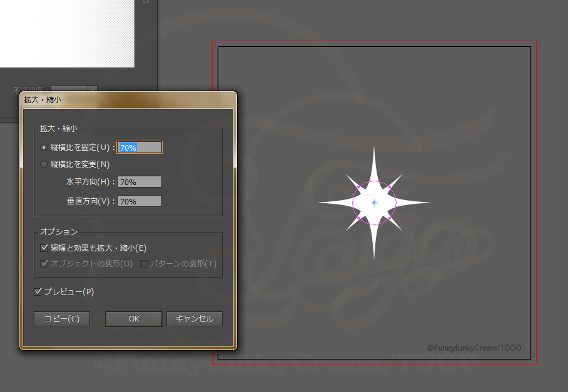Image resolution: width=568 pixels, height=392 pixels.
Task: Confirm scaling with the OK button
Action: (x=134, y=319)
